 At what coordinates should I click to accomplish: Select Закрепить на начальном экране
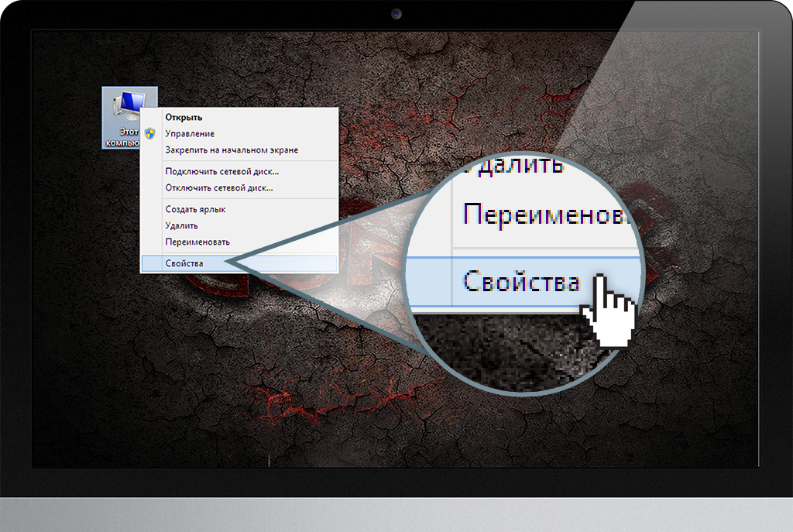tap(232, 150)
